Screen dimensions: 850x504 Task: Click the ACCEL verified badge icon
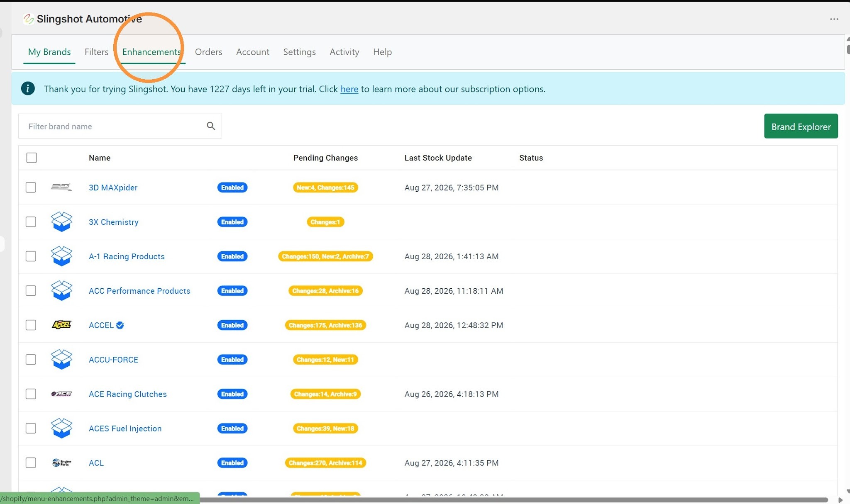120,325
